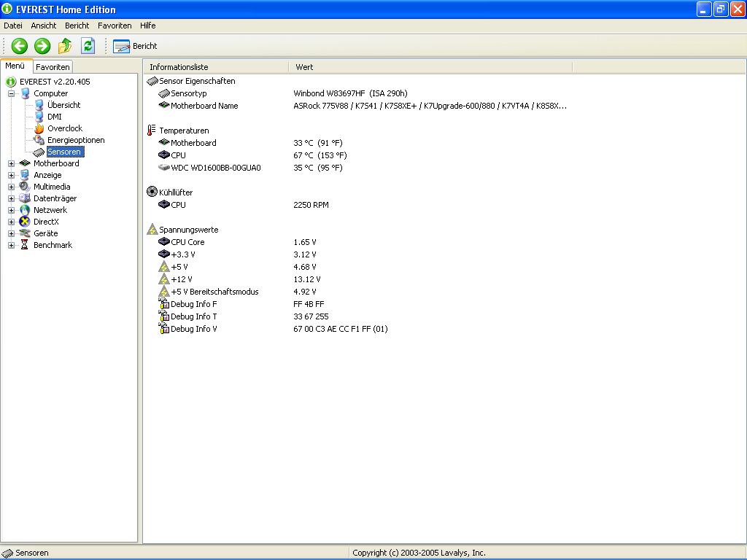Expand the Datenträger tree node
Viewport: 747px width, 560px height.
coord(12,198)
